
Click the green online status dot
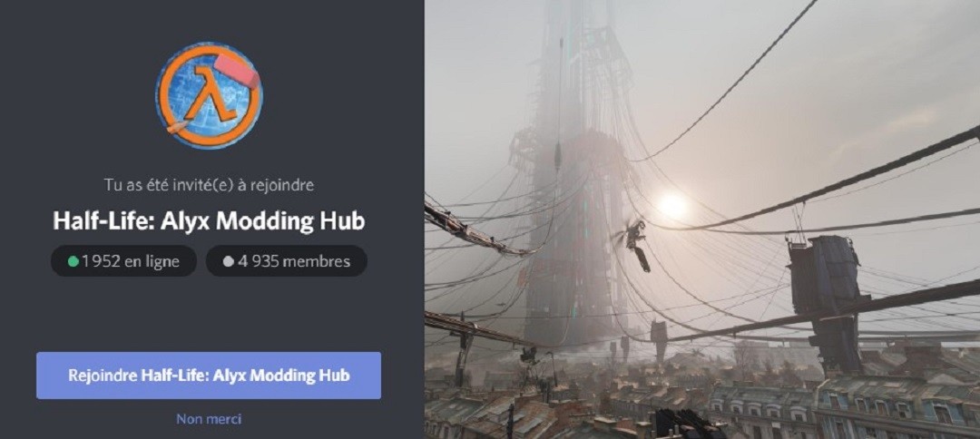tap(73, 261)
